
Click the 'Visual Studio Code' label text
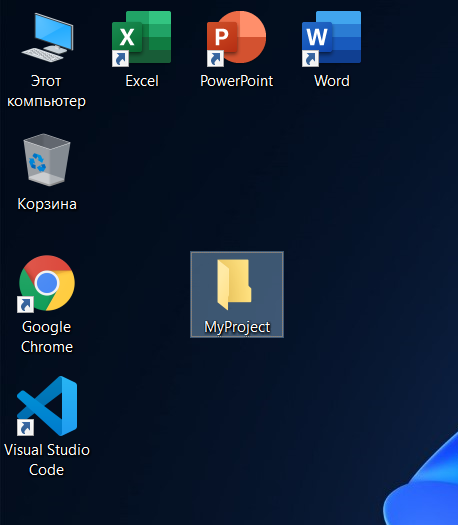[x=47, y=460]
